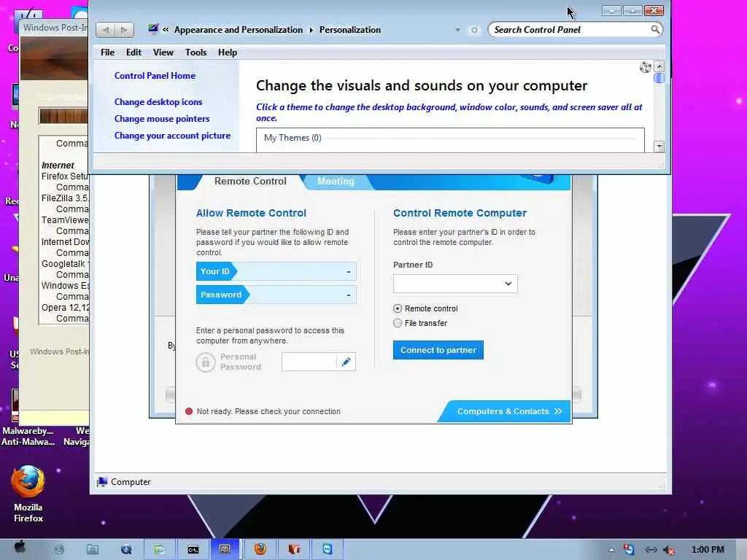747x560 pixels.
Task: Select 'Windows Es' entry in Post-Install list
Action: pyautogui.click(x=65, y=286)
